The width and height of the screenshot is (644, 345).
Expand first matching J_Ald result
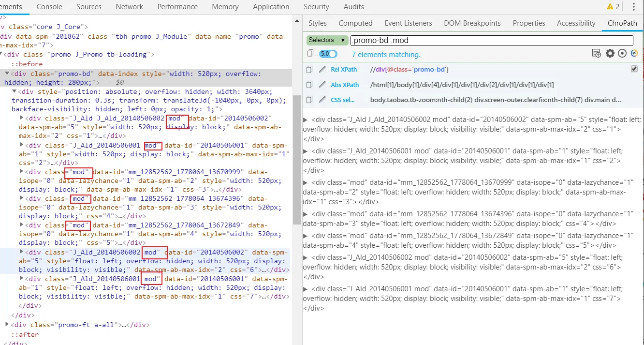click(x=305, y=120)
